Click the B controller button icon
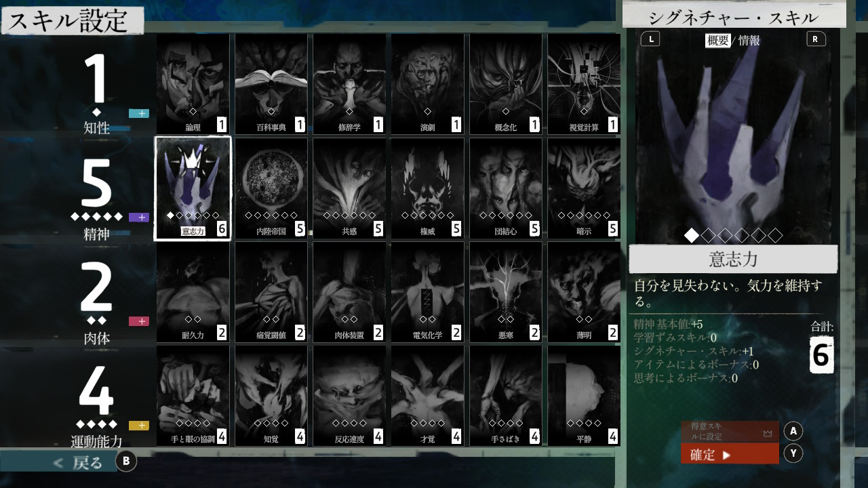Screen dimensions: 868x488 (126, 462)
